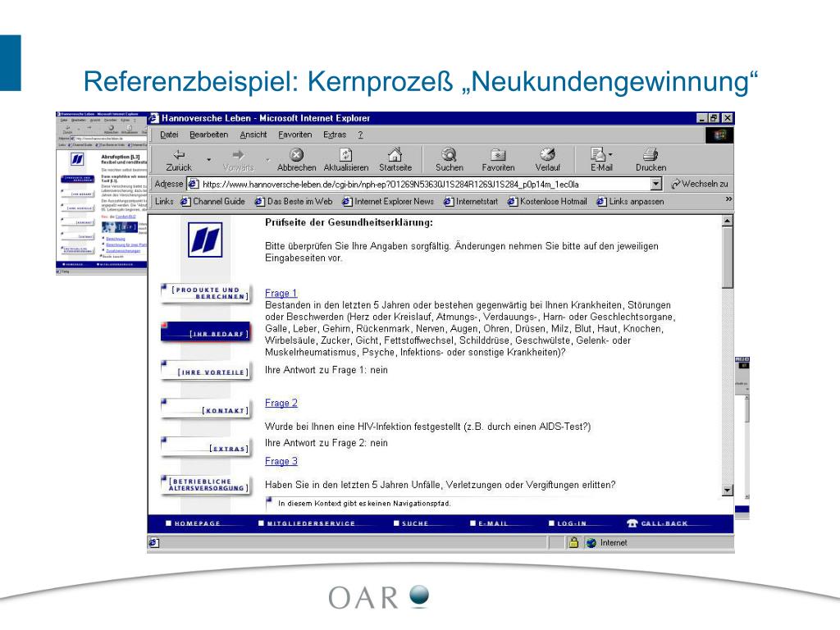Viewport: 840px width, 630px height.
Task: Open the Startseite home icon
Action: click(395, 155)
